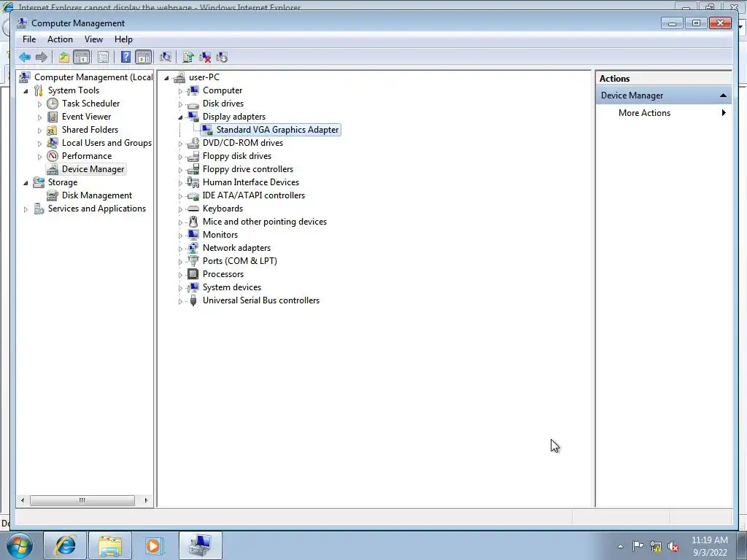Click Mice and other pointing devices icon
The height and width of the screenshot is (560, 747).
[x=193, y=222]
